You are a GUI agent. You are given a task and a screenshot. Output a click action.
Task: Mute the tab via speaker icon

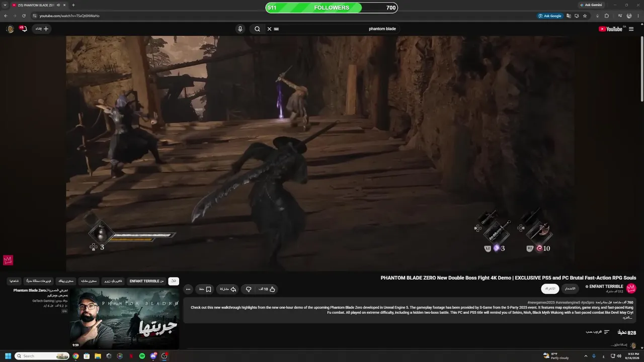click(58, 5)
